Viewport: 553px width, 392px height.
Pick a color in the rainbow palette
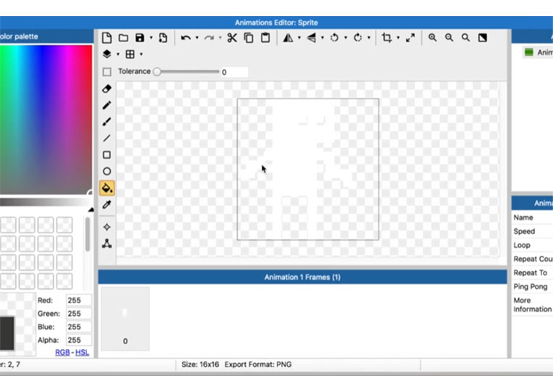point(46,120)
